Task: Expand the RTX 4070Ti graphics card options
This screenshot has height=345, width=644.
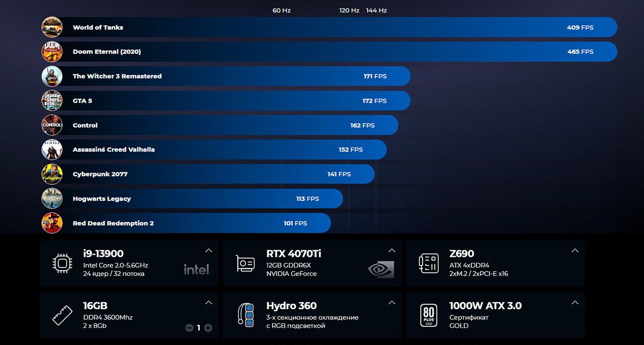Action: point(391,250)
